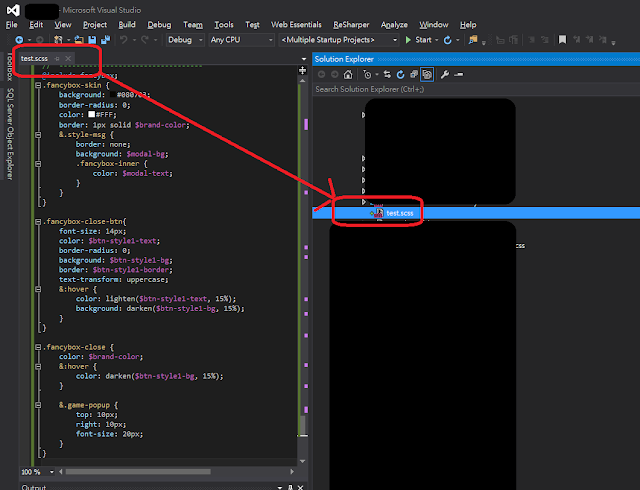Viewport: 640px width, 490px height.
Task: Collapse the &.style-msg nested block
Action: point(38,135)
